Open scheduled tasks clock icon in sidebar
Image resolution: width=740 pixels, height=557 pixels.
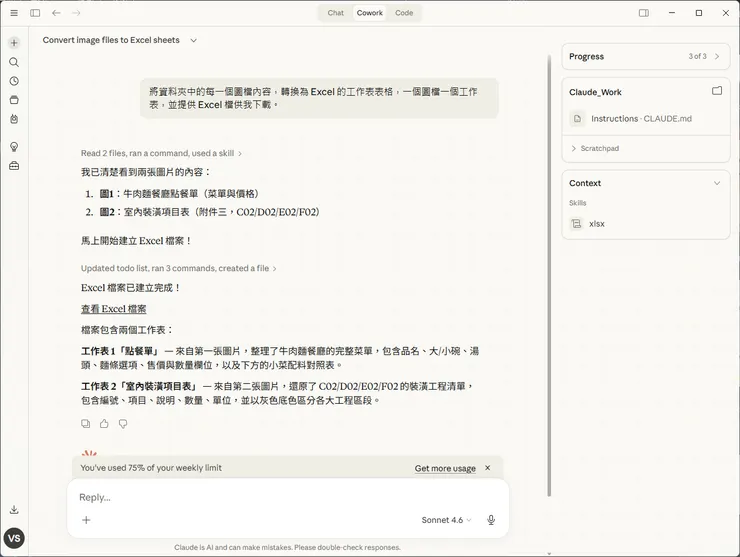(x=14, y=81)
